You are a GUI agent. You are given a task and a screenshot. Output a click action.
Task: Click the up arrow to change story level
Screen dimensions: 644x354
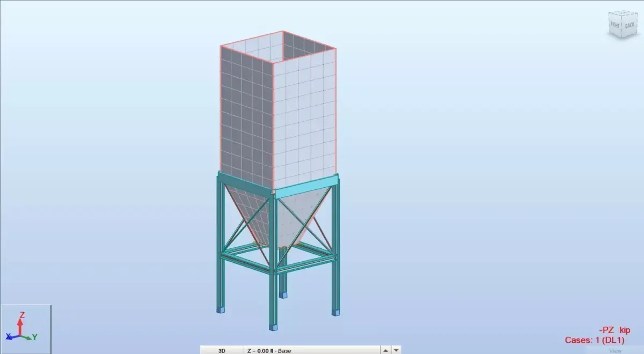[x=384, y=350]
